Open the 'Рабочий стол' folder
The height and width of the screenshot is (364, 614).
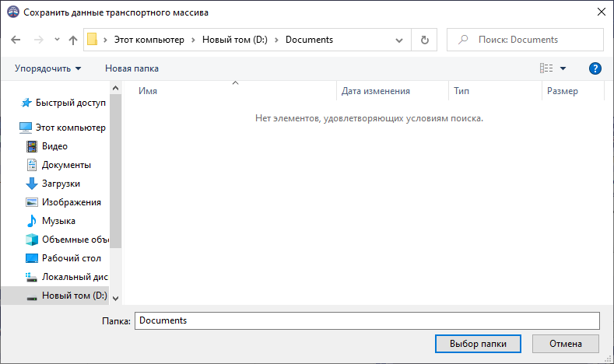click(x=72, y=258)
